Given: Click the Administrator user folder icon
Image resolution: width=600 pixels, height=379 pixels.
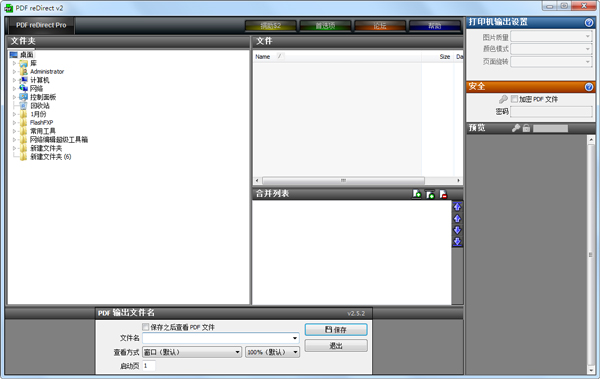Looking at the screenshot, I should pos(24,72).
